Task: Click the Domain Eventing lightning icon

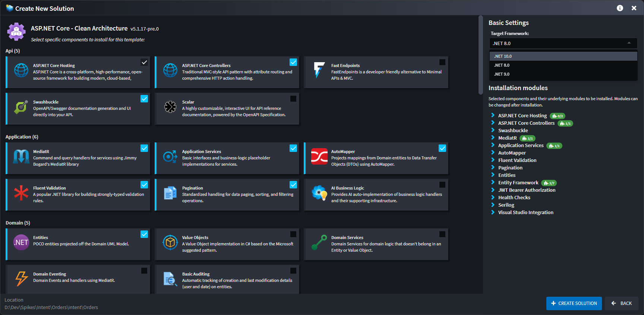Action: coord(21,279)
